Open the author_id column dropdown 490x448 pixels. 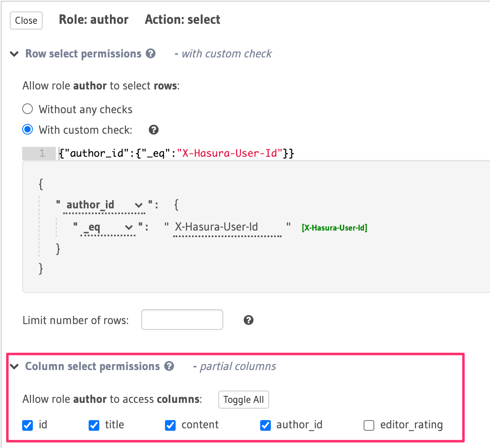(104, 205)
